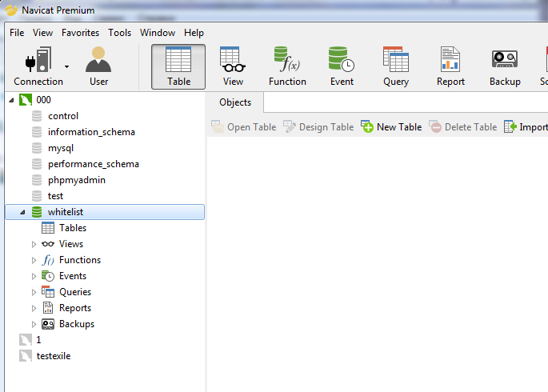This screenshot has width=548, height=392.
Task: Open the Backup toolbar icon
Action: point(505,66)
